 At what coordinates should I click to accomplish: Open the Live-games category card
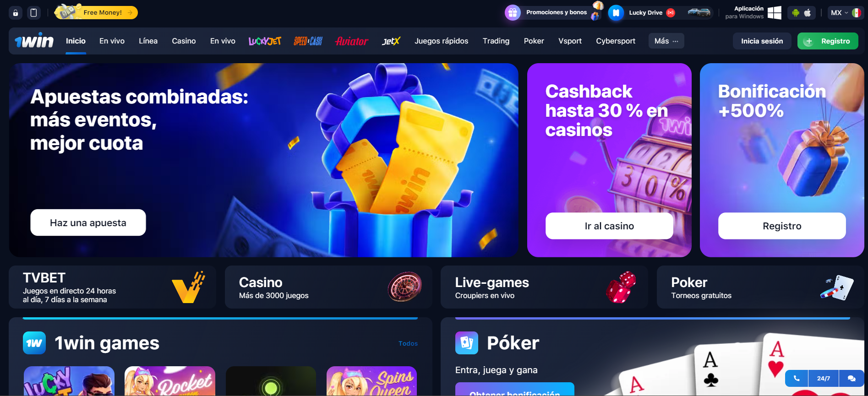(x=544, y=288)
